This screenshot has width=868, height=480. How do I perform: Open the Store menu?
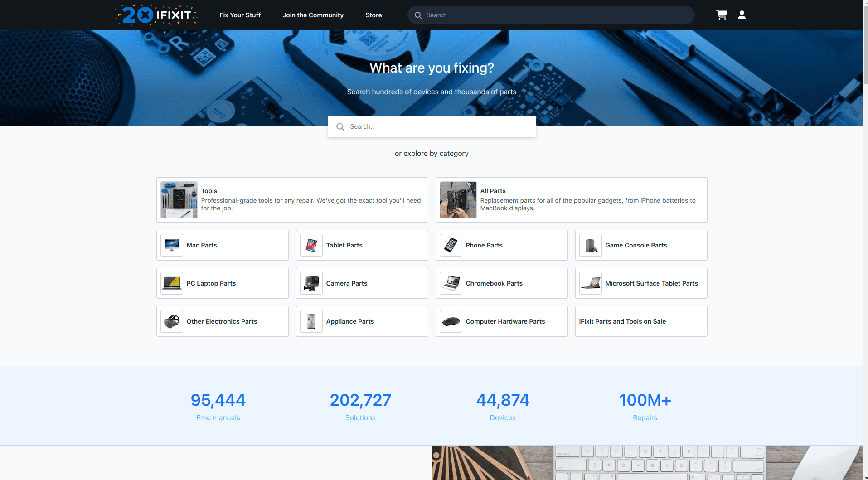373,15
